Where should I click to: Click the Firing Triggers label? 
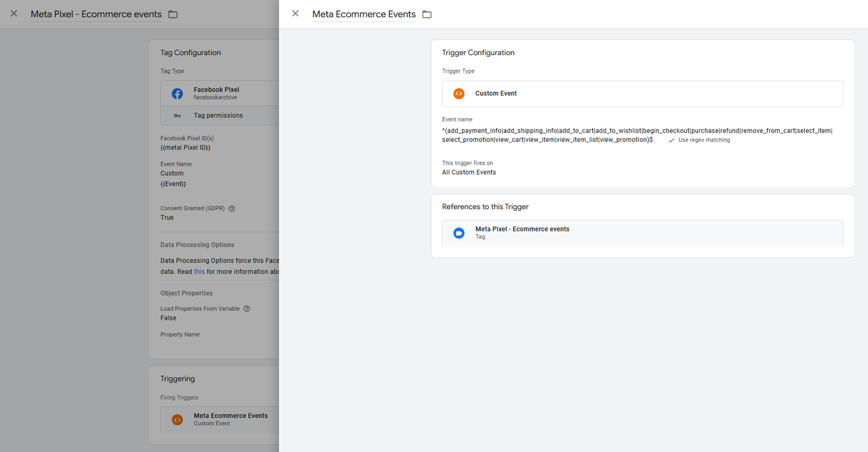(179, 398)
